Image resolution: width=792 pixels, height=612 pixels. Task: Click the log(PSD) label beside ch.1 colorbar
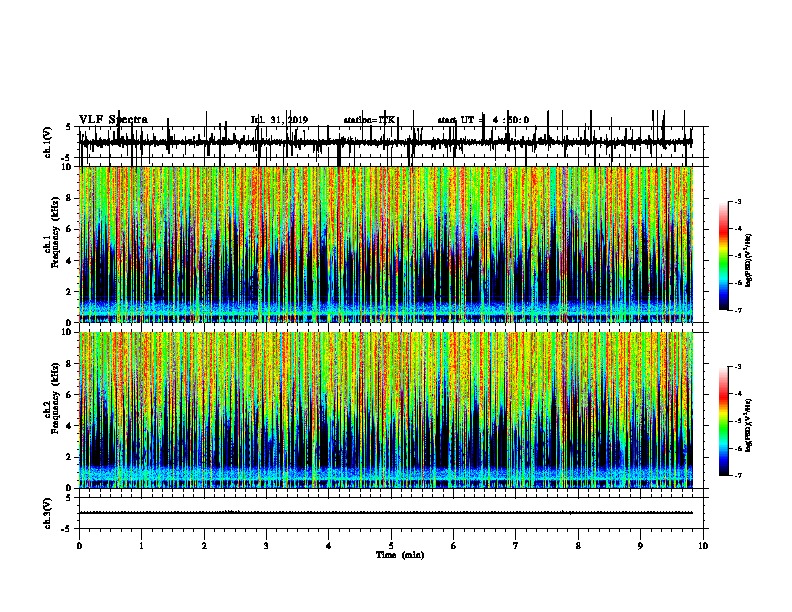[748, 261]
